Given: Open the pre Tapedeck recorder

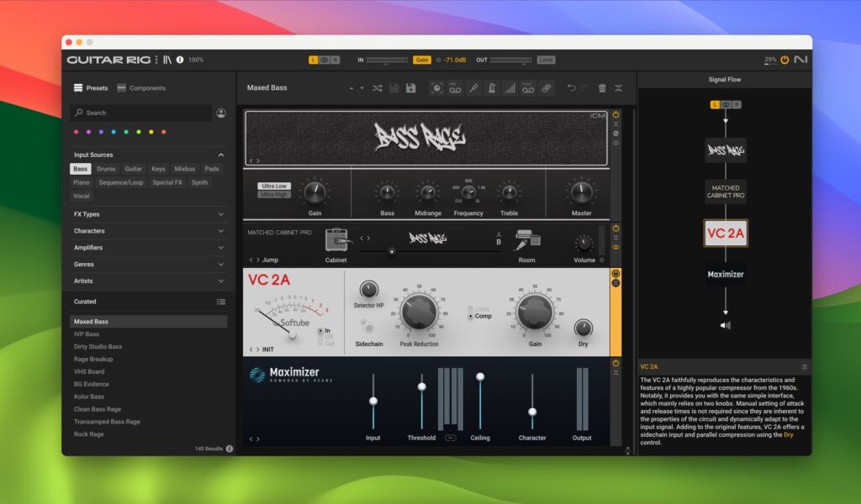Looking at the screenshot, I should point(457,87).
